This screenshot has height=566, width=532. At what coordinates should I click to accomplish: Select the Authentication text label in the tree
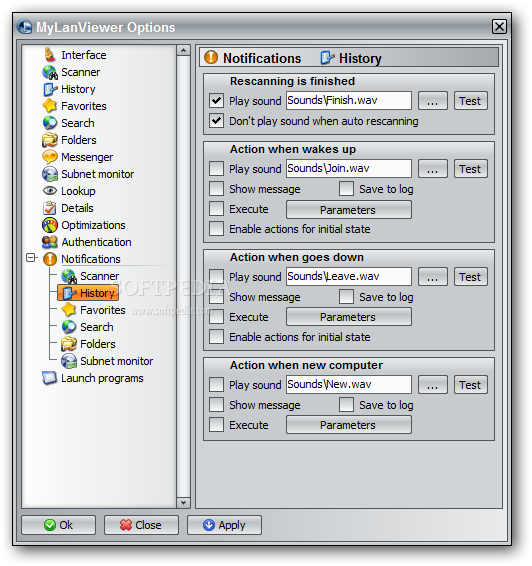coord(96,242)
